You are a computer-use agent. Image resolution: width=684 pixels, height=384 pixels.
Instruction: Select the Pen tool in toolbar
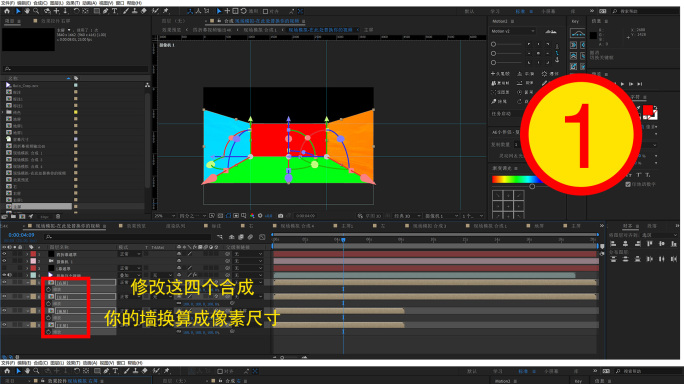106,11
